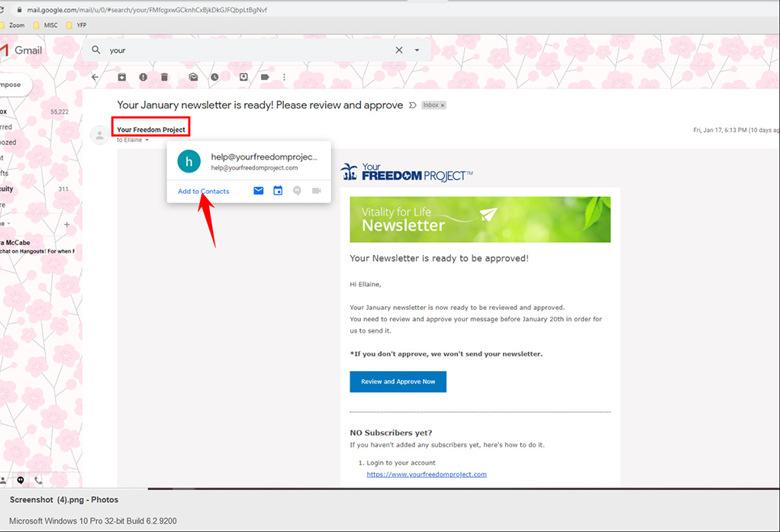Click the lock icon in address bar
The width and height of the screenshot is (780, 532).
pyautogui.click(x=19, y=10)
